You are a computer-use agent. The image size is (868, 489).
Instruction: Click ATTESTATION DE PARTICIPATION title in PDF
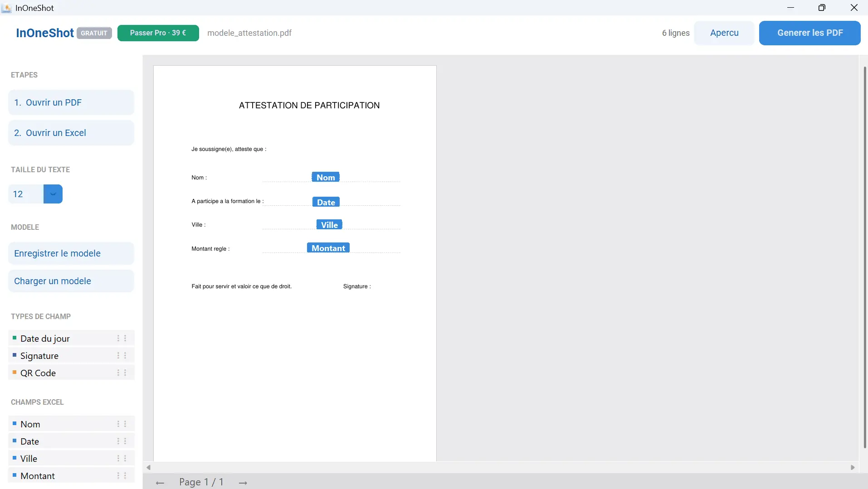coord(309,105)
